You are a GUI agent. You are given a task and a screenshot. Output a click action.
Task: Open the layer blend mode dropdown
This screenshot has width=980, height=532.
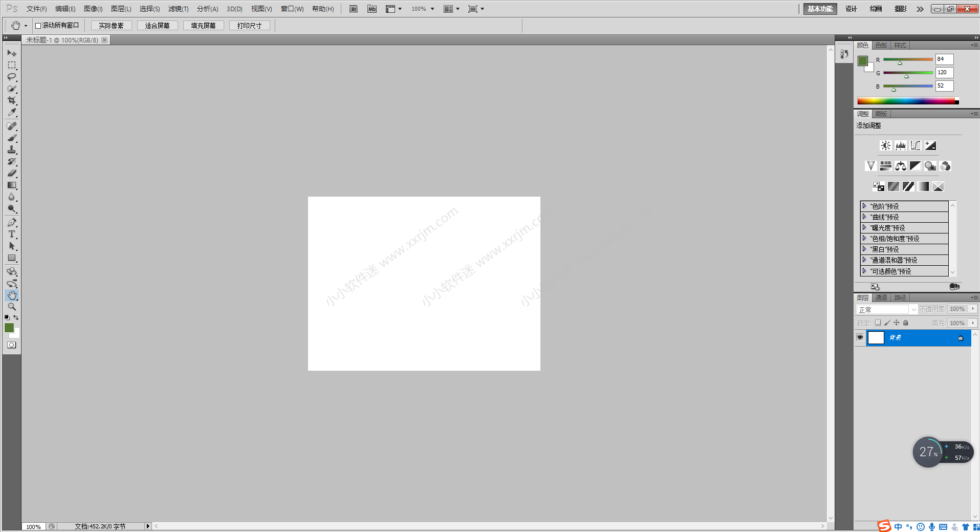pyautogui.click(x=887, y=309)
